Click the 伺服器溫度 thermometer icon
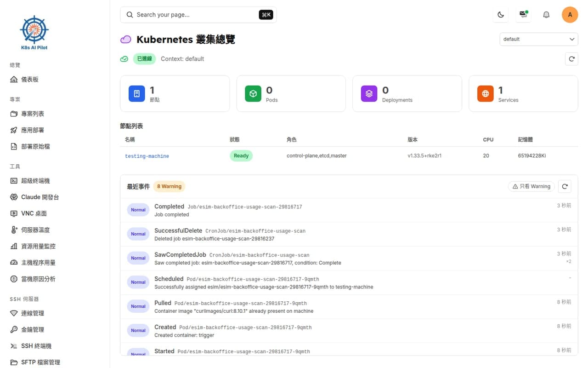The height and width of the screenshot is (368, 588). point(14,230)
